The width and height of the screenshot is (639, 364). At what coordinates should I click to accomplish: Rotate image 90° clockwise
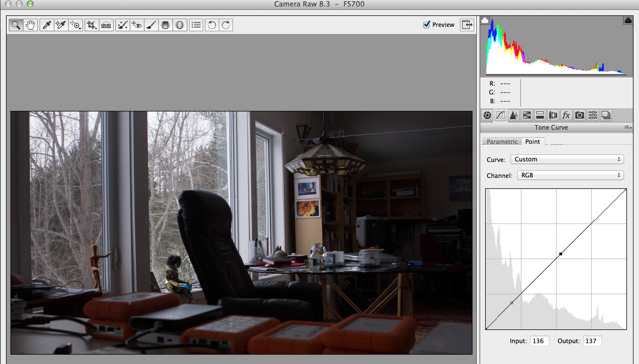[x=226, y=25]
